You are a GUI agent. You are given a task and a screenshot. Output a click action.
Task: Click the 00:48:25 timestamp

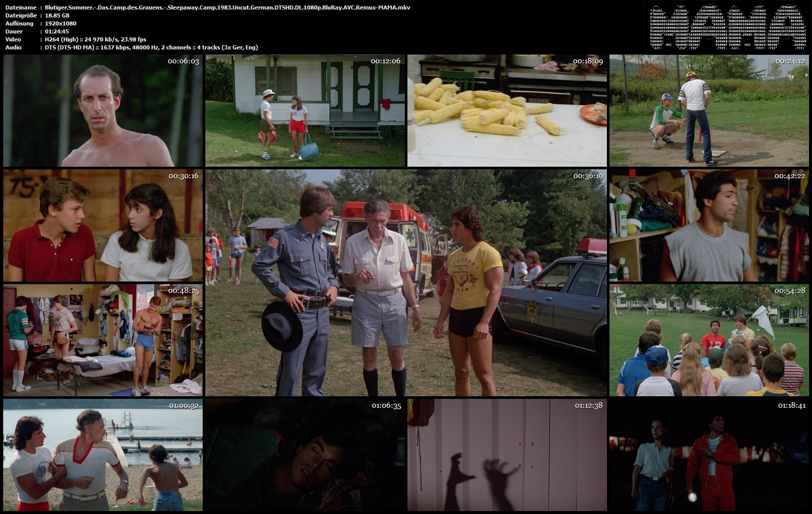pos(183,291)
